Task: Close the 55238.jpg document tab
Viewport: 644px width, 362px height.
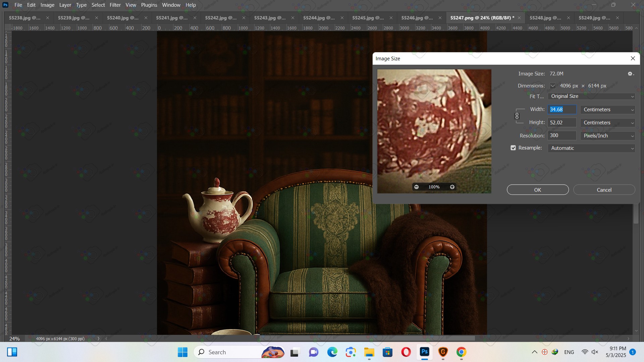Action: 47,18
